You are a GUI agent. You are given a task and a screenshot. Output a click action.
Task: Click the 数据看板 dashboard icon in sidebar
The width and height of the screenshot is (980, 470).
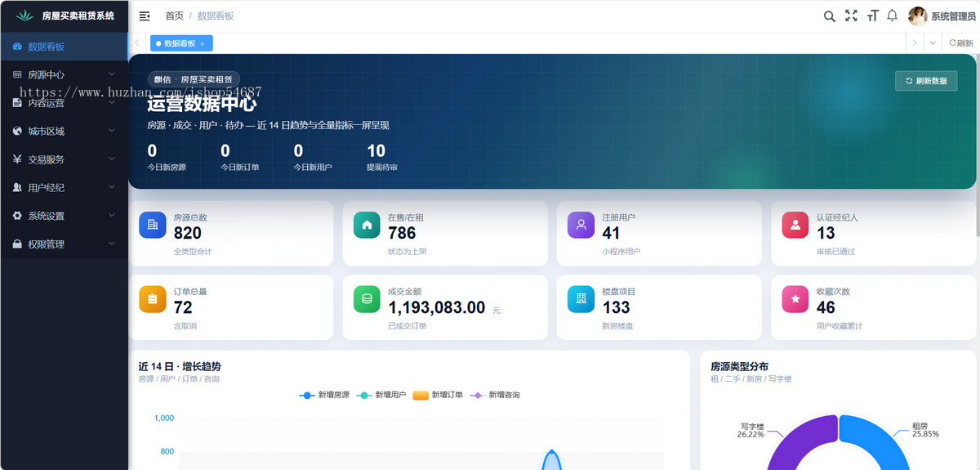click(17, 47)
